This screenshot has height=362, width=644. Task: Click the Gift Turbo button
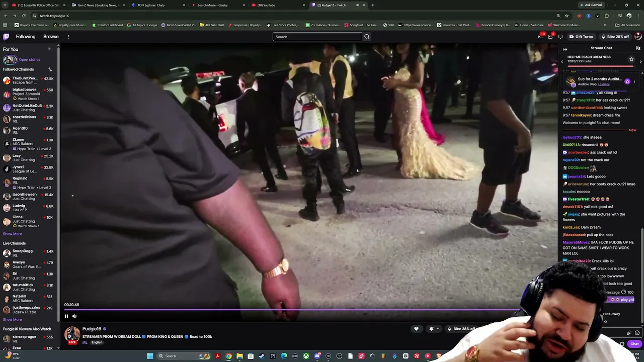[581, 37]
